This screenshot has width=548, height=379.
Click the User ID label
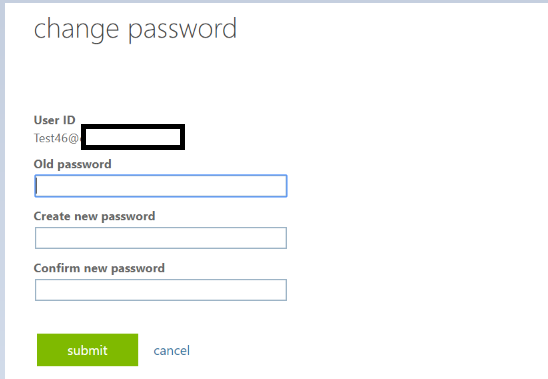pos(55,120)
